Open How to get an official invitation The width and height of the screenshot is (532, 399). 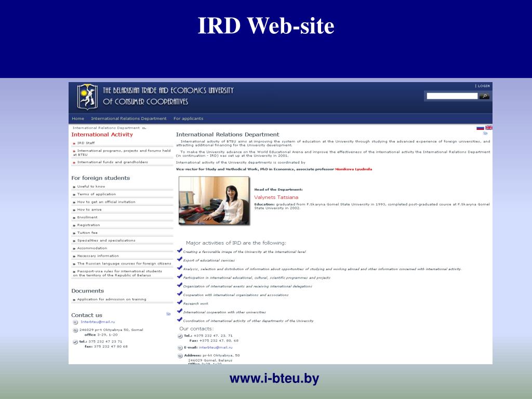[106, 202]
